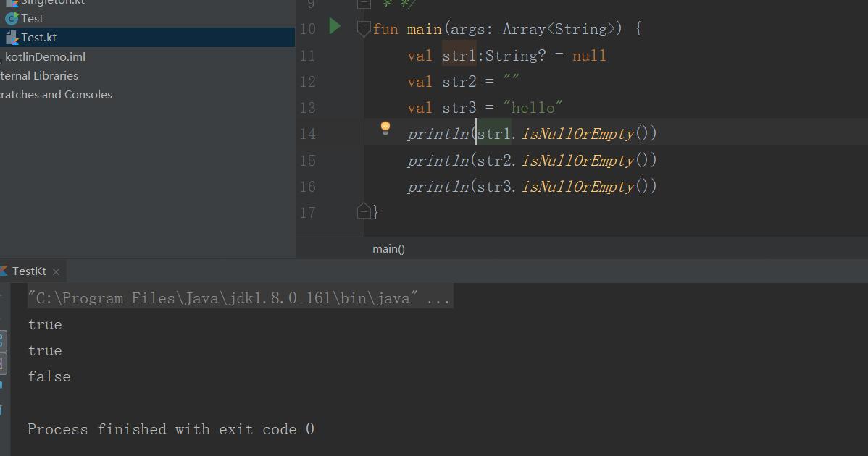868x456 pixels.
Task: Click line number 11 in gutter
Action: point(307,56)
